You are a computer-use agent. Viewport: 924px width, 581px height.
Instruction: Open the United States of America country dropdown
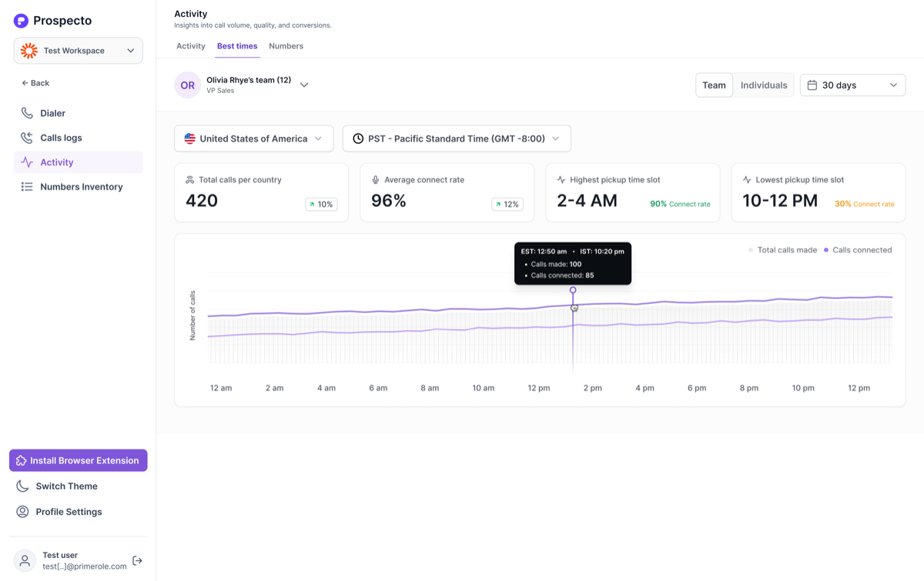[253, 139]
